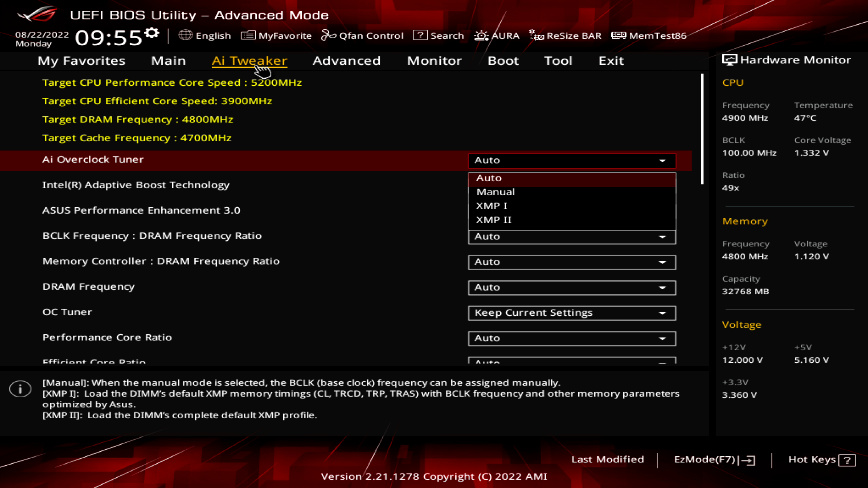Launch Qfan Control fan icon

[x=328, y=35]
